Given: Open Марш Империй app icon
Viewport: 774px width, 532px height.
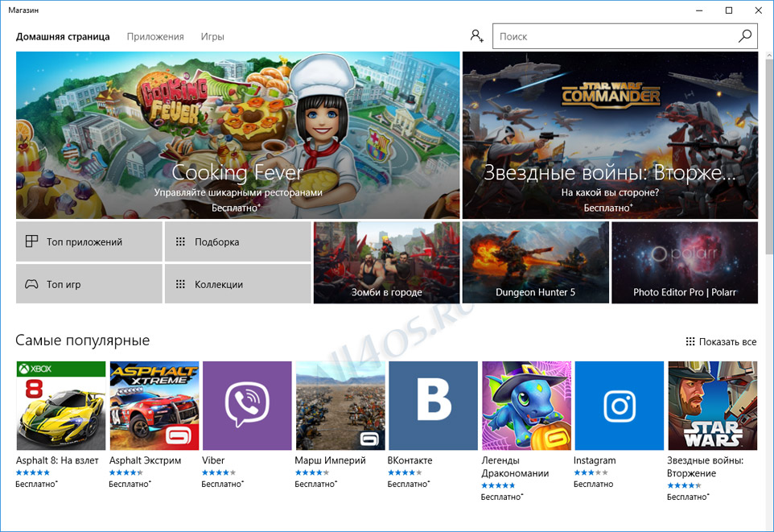Looking at the screenshot, I should (x=340, y=406).
